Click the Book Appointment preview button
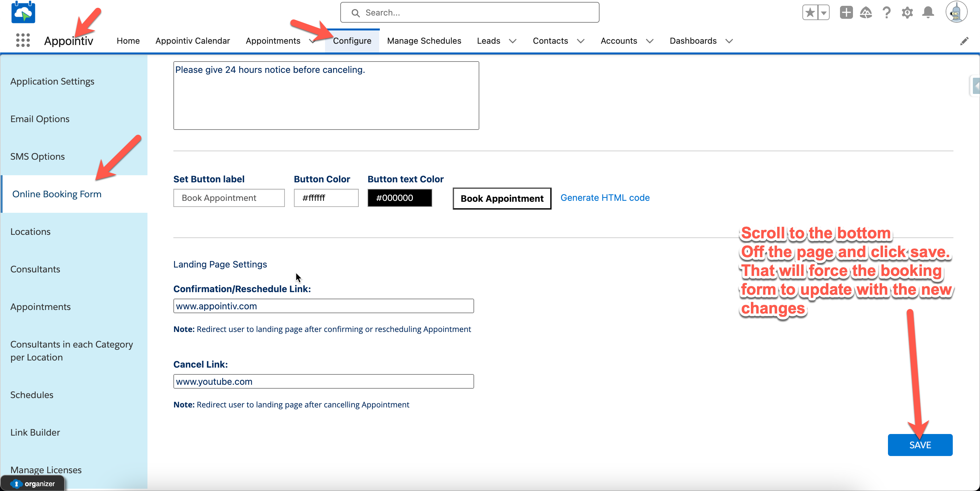Image resolution: width=980 pixels, height=491 pixels. (x=502, y=199)
